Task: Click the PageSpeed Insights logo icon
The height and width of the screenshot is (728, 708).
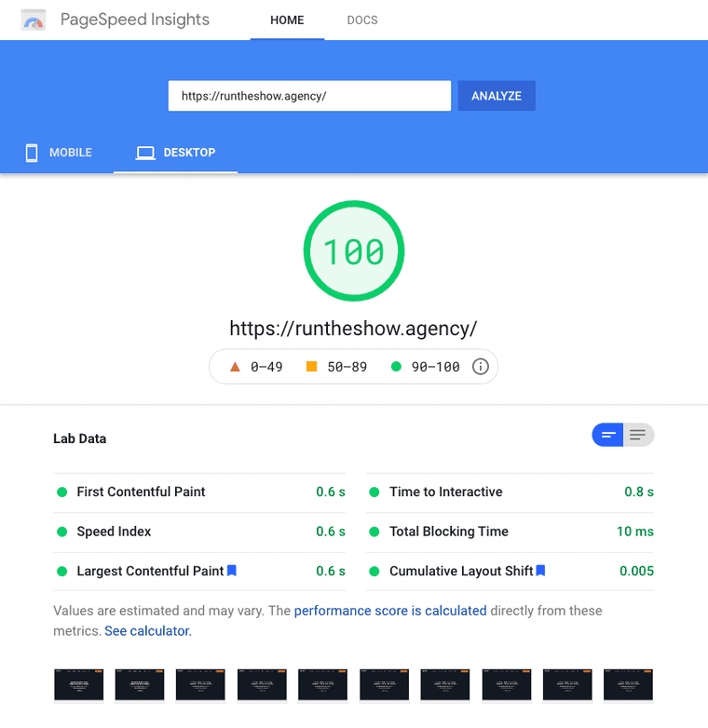Action: point(33,20)
